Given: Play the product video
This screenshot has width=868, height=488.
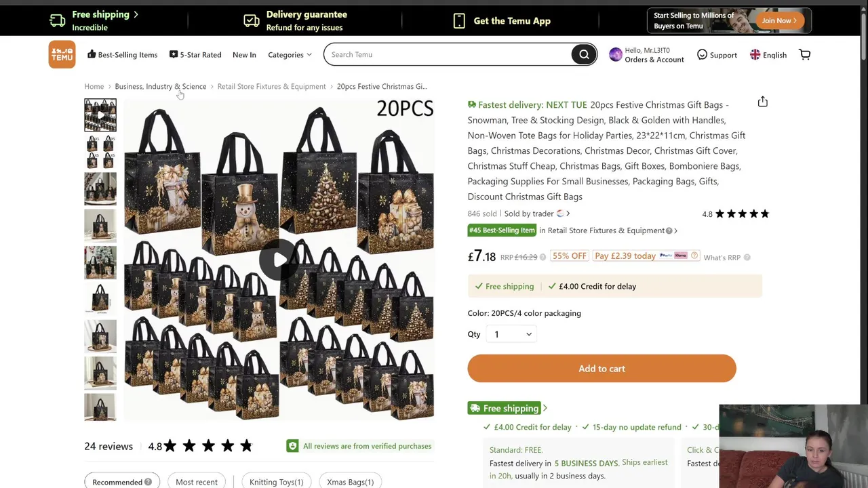Looking at the screenshot, I should (x=279, y=260).
